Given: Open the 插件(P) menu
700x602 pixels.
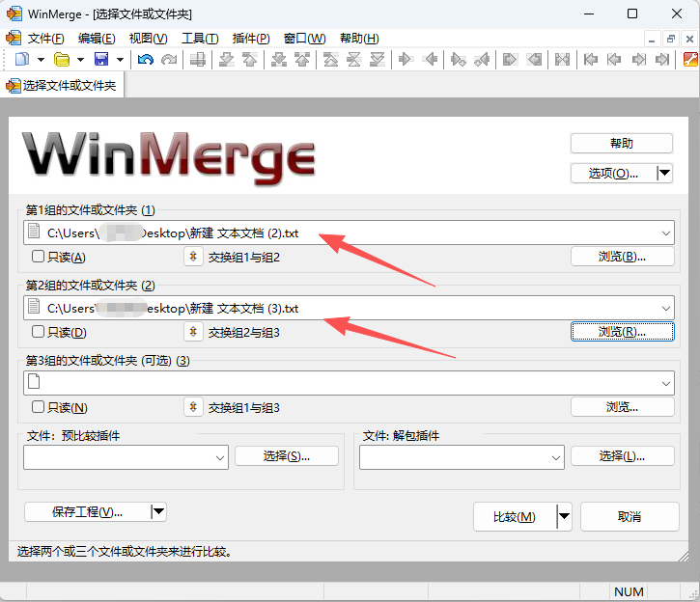Looking at the screenshot, I should click(251, 39).
